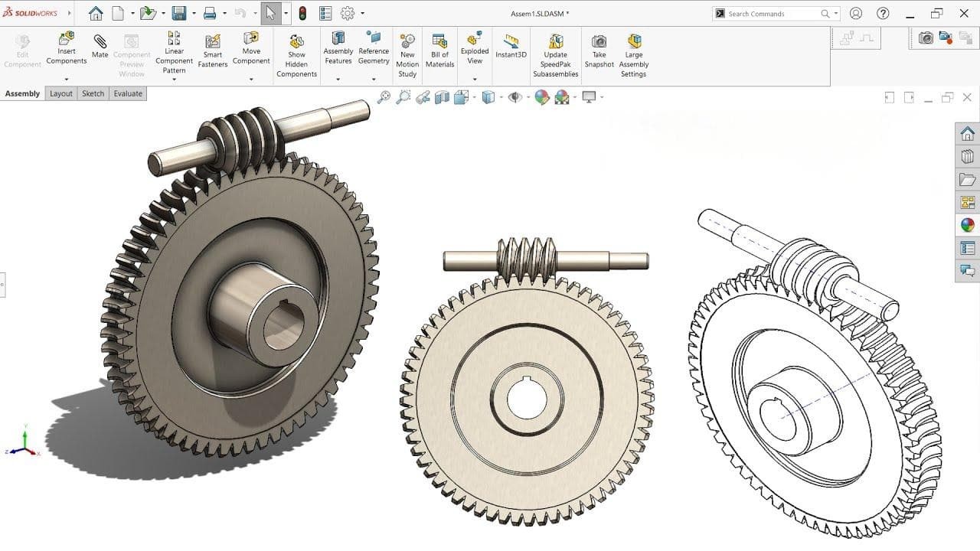Screen dimensions: 980x551
Task: Expand the Move Component dropdown arrow
Action: point(251,79)
